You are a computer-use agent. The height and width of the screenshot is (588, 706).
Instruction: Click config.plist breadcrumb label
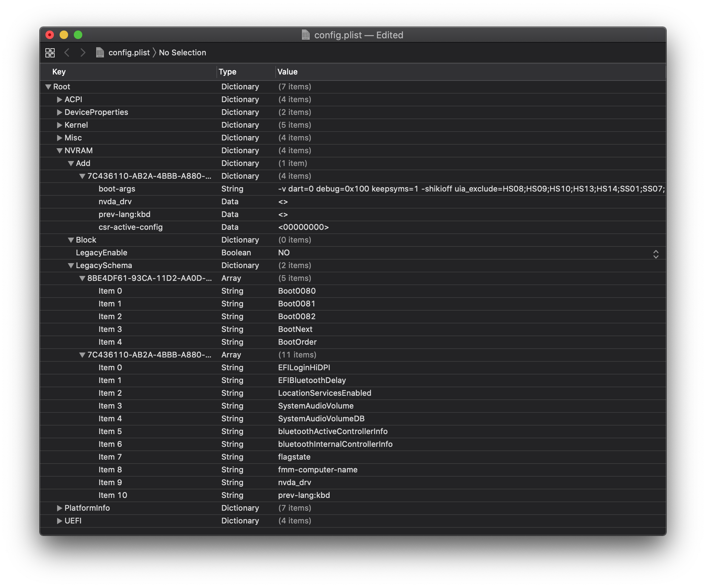pos(129,53)
